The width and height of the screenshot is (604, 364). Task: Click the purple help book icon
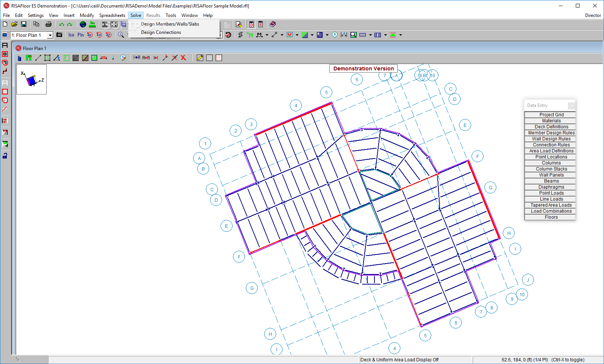coord(273,24)
